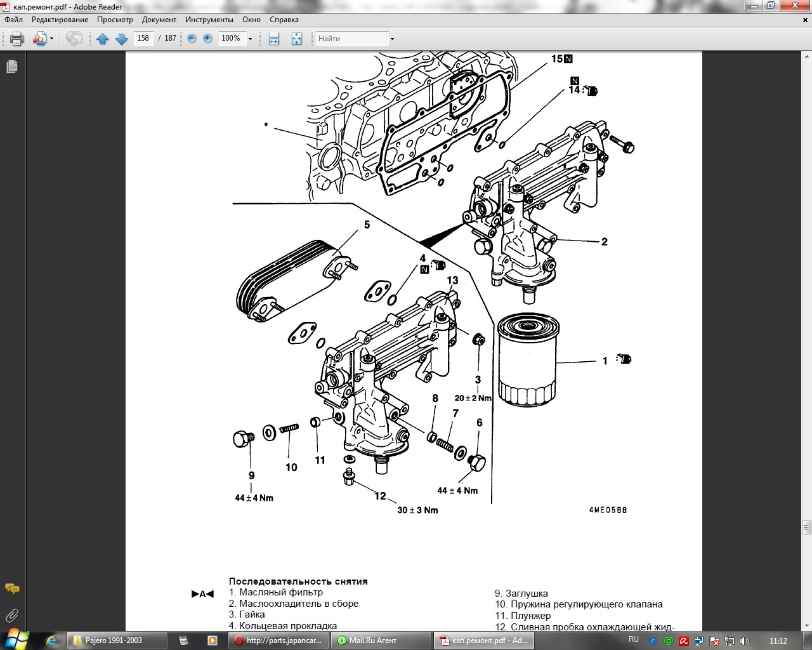Open the Файл menu
812x650 pixels.
(13, 20)
